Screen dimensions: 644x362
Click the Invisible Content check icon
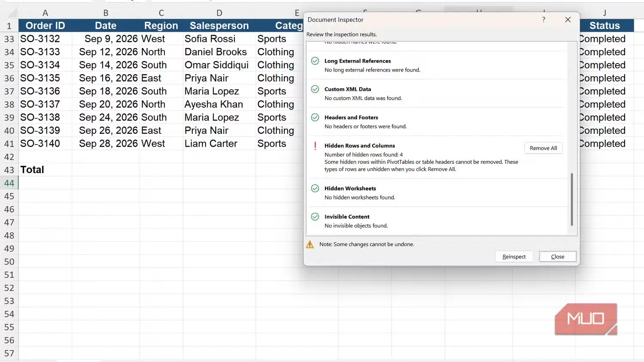(315, 217)
